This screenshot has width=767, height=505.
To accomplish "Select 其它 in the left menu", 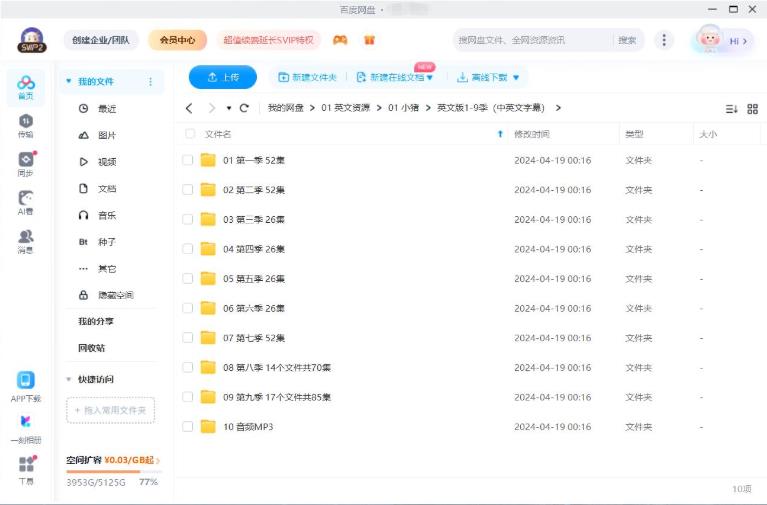I will point(97,269).
